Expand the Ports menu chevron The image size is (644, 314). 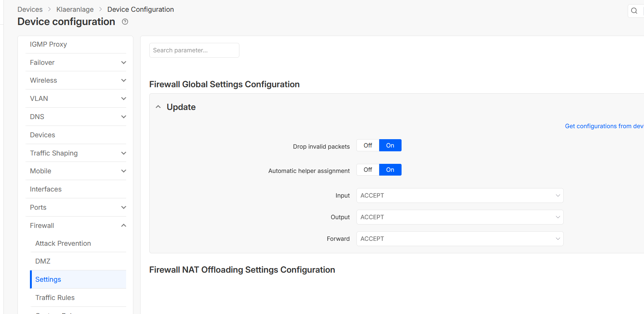123,207
